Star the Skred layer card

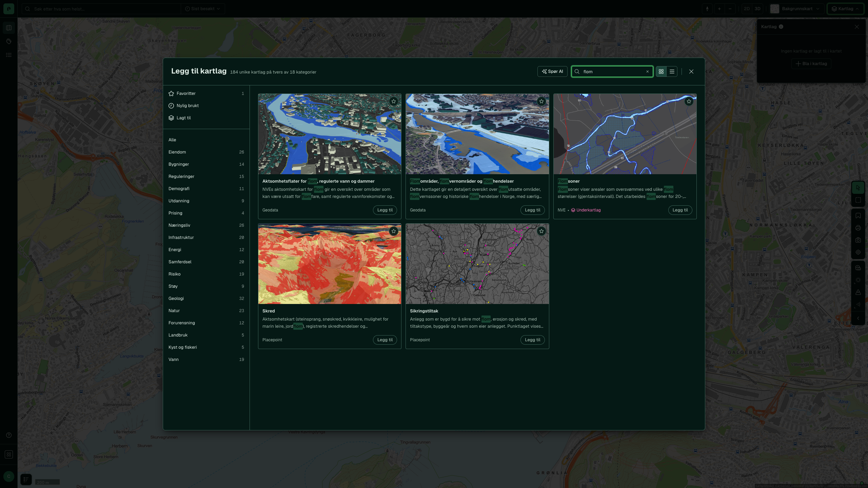[x=393, y=231]
